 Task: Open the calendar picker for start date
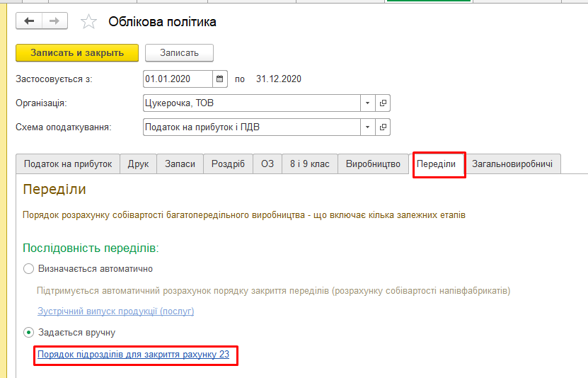click(220, 79)
